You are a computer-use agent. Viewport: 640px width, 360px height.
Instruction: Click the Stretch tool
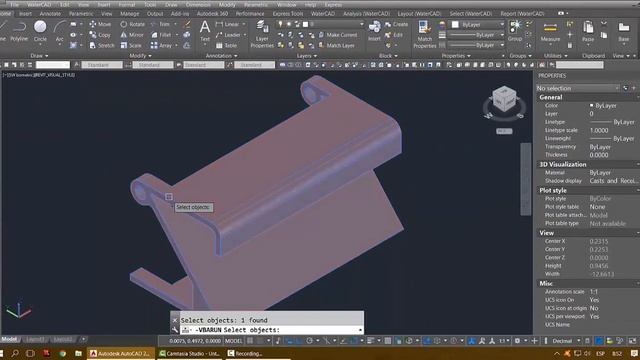coord(102,45)
